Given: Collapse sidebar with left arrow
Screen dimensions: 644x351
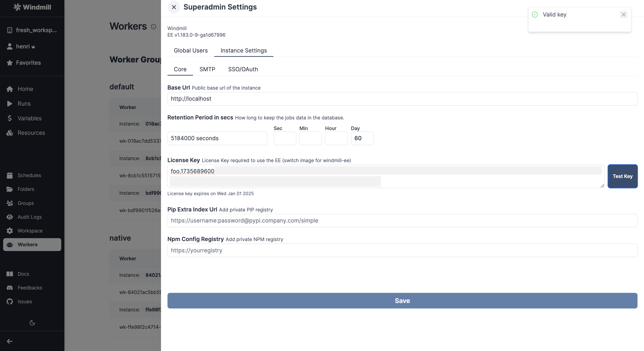Looking at the screenshot, I should tap(10, 341).
